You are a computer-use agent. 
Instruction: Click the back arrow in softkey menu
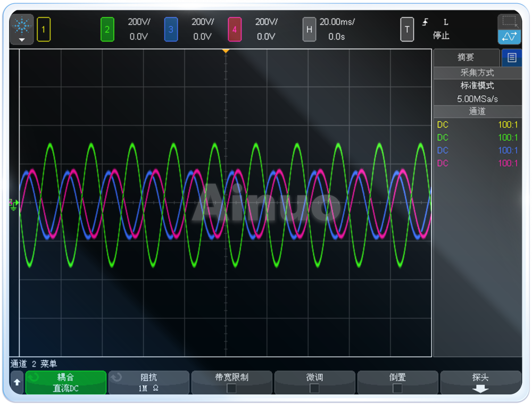[x=17, y=382]
